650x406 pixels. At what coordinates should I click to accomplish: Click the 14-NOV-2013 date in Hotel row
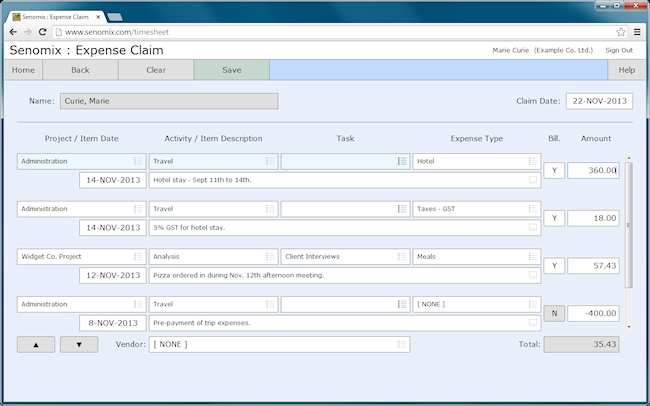pos(113,180)
